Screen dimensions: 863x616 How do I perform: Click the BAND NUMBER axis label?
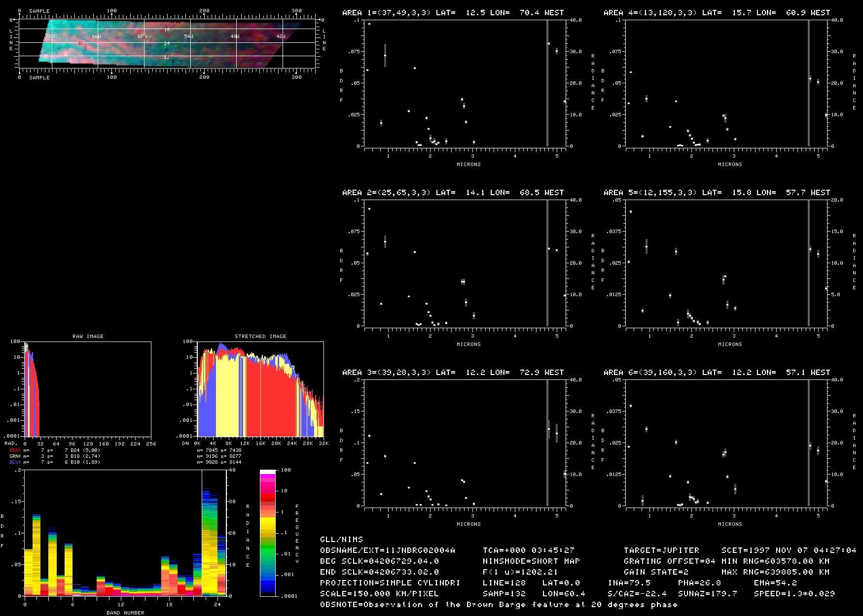pyautogui.click(x=125, y=613)
